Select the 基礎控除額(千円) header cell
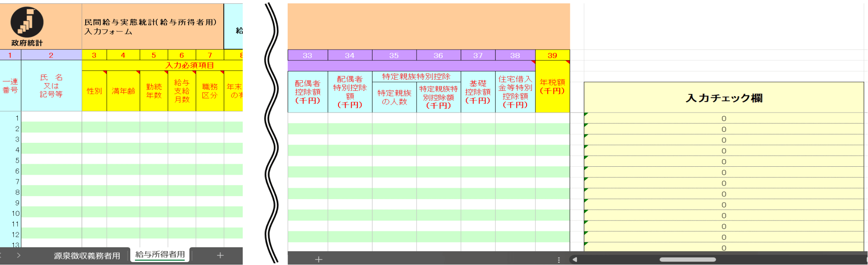 [x=477, y=92]
